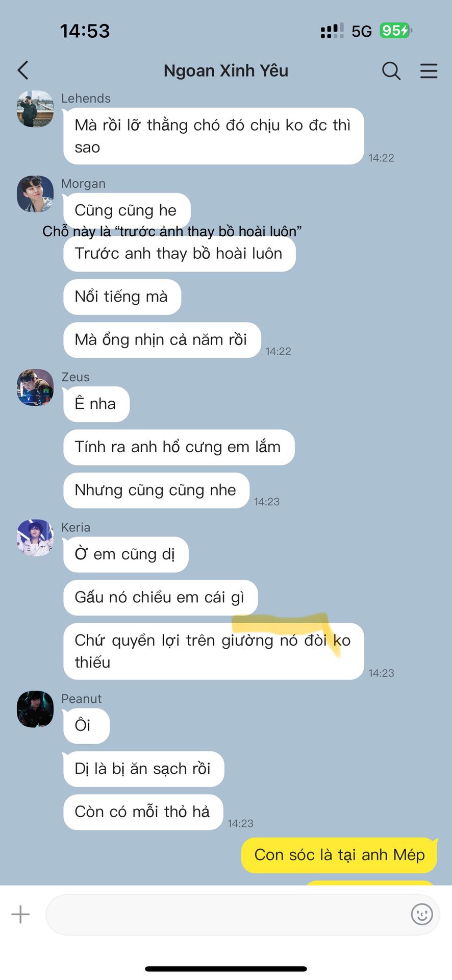Open the hamburger menu in header

(x=429, y=71)
